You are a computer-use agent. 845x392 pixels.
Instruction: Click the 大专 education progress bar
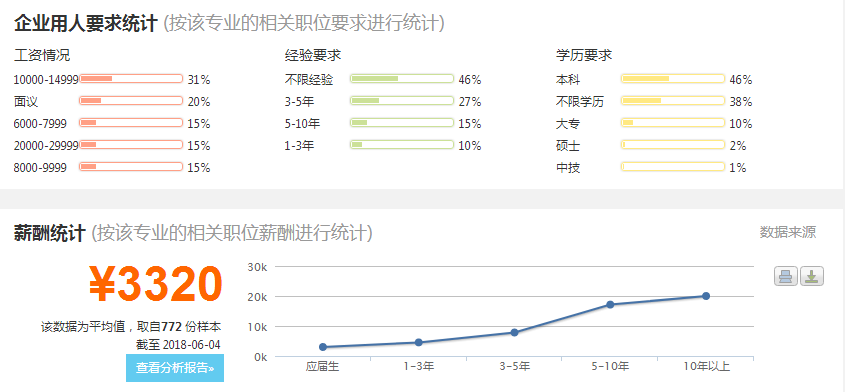[x=673, y=122]
